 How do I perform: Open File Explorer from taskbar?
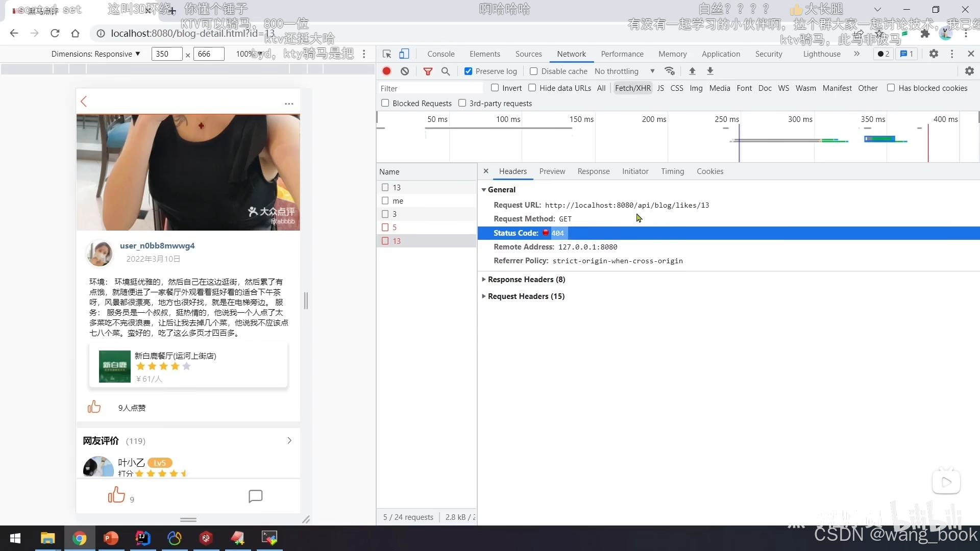tap(47, 538)
